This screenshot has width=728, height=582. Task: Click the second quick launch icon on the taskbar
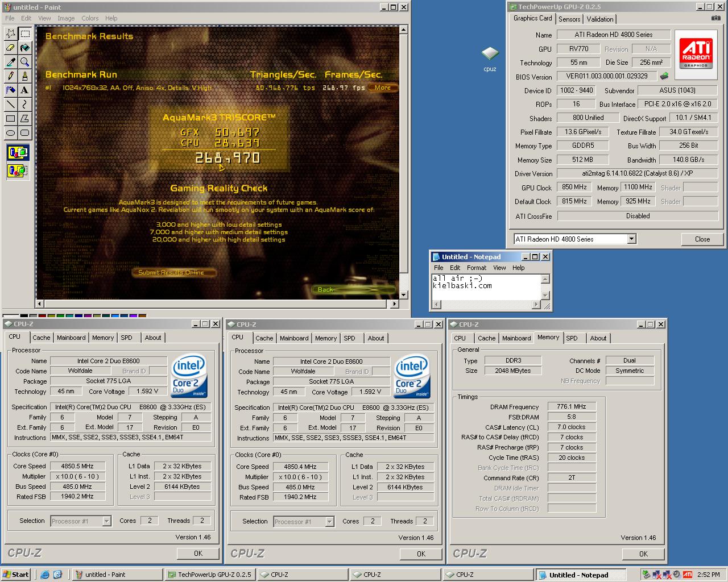pyautogui.click(x=57, y=574)
